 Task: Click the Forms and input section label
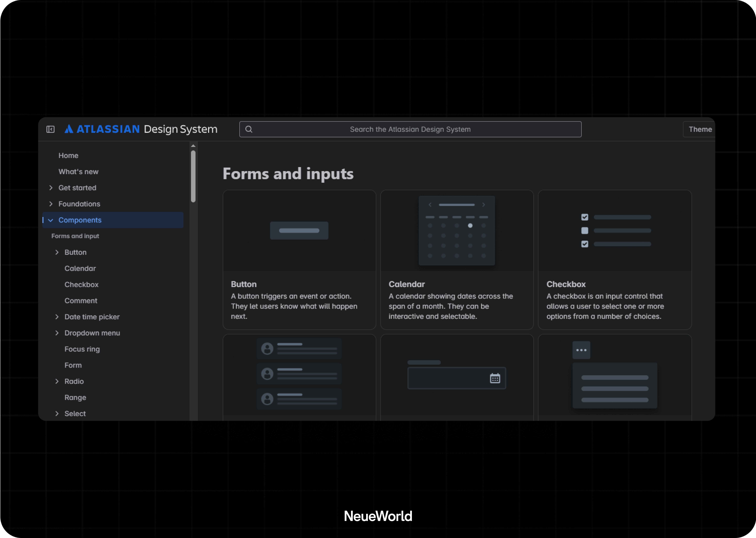[75, 236]
